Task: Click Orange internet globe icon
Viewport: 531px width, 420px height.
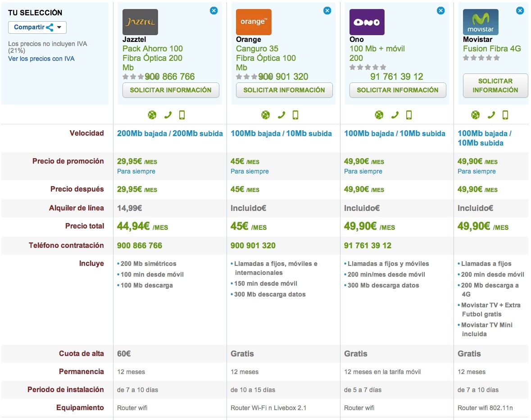Action: point(266,115)
